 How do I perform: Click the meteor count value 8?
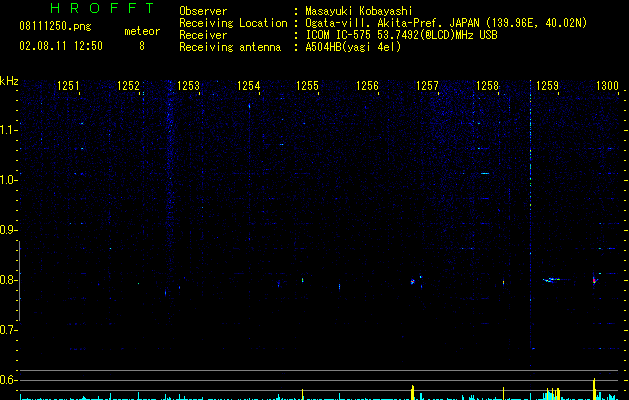pos(142,46)
